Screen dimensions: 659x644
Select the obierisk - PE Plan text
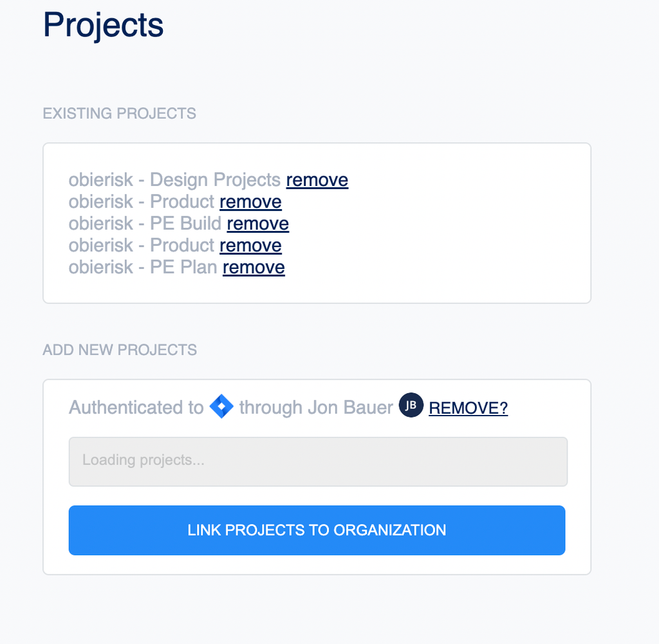tap(143, 267)
